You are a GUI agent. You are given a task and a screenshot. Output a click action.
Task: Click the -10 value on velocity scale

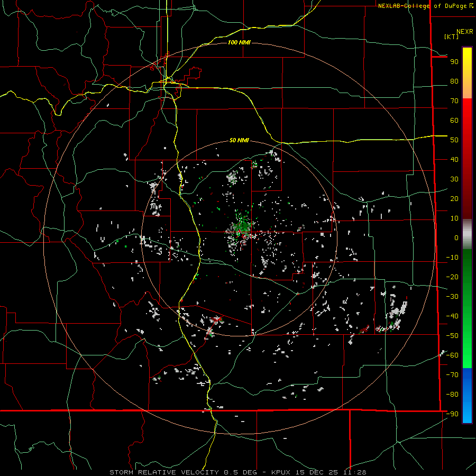(x=452, y=258)
